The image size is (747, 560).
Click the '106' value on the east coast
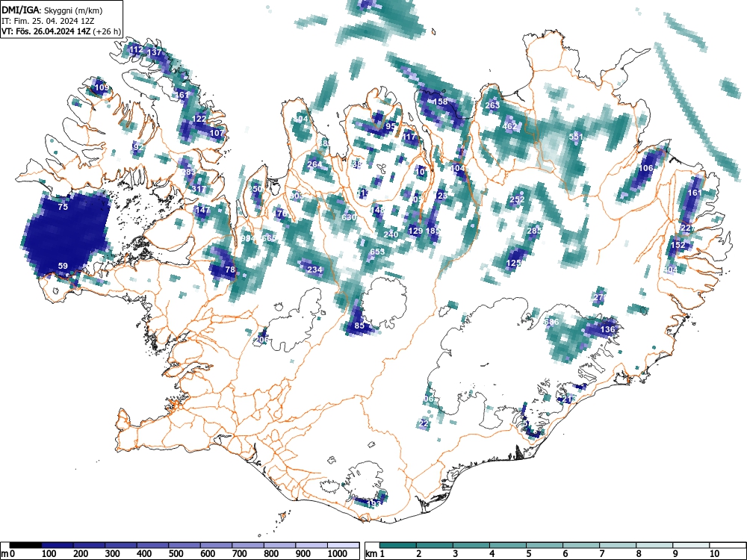(x=646, y=168)
